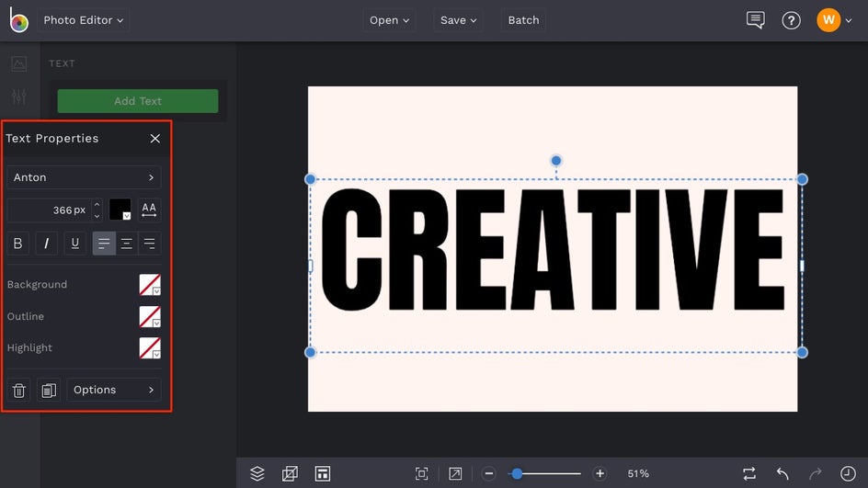The height and width of the screenshot is (488, 868).
Task: Toggle bold formatting
Action: pos(17,243)
